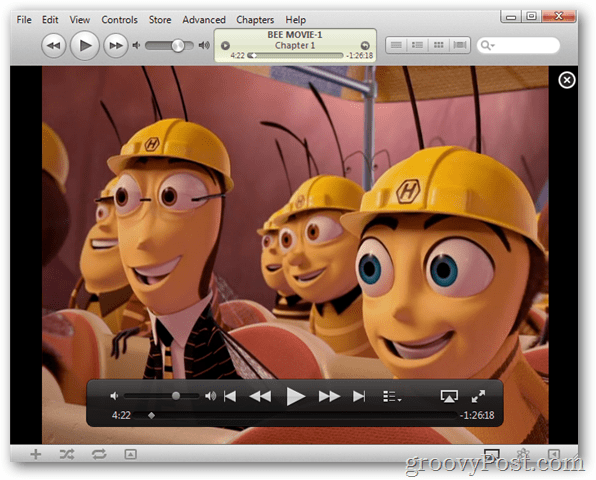Open the View menu

pos(79,20)
